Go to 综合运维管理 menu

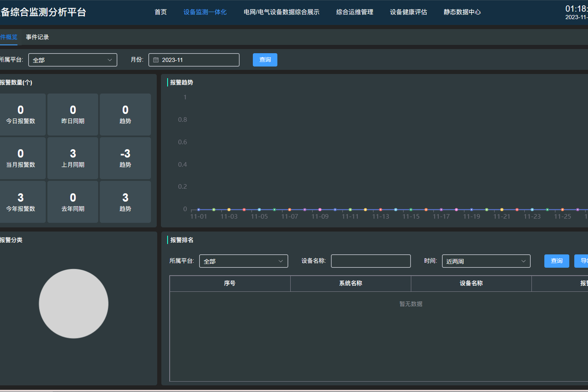coord(355,12)
